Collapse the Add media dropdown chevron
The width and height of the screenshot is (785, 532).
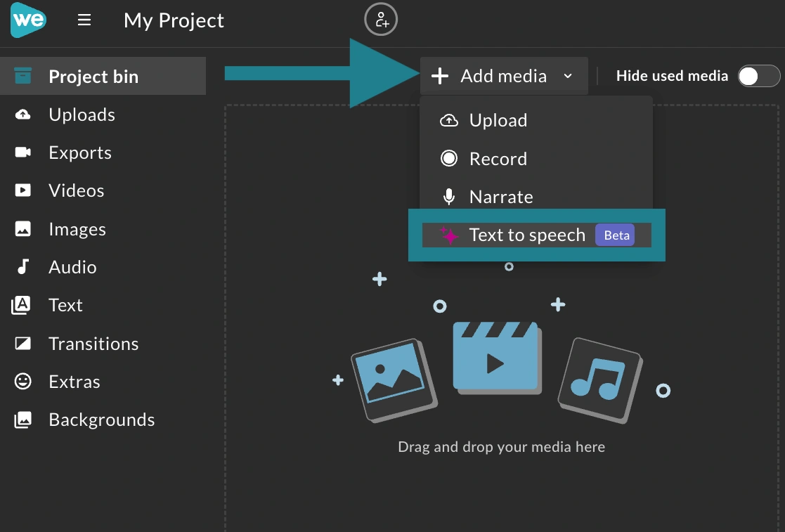coord(568,76)
